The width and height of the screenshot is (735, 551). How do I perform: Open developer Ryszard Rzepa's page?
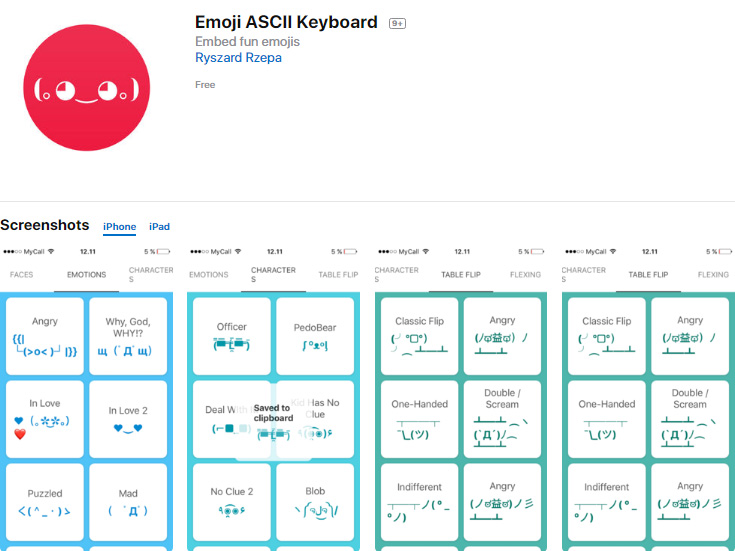pyautogui.click(x=238, y=58)
